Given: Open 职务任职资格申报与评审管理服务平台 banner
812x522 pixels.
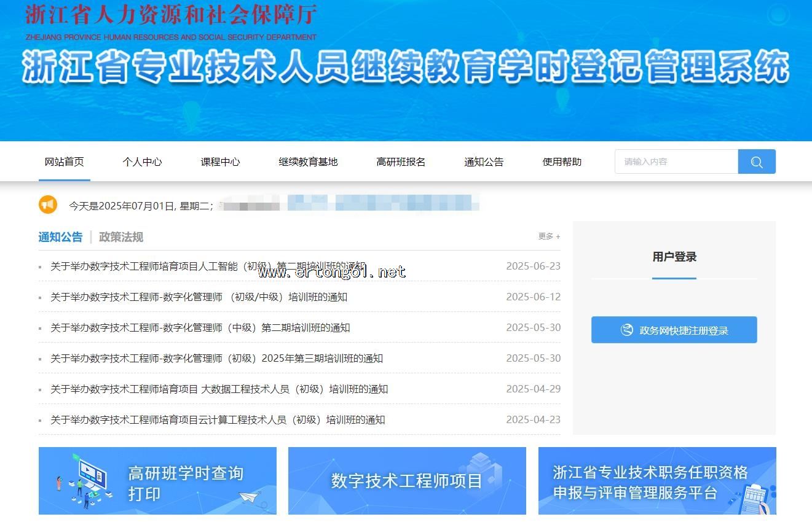Looking at the screenshot, I should 656,481.
